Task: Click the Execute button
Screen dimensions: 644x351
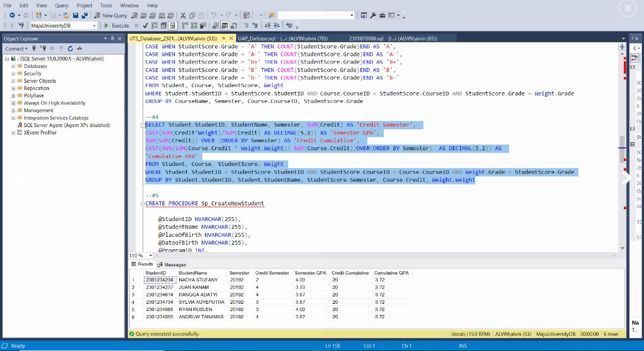Action: pyautogui.click(x=117, y=25)
